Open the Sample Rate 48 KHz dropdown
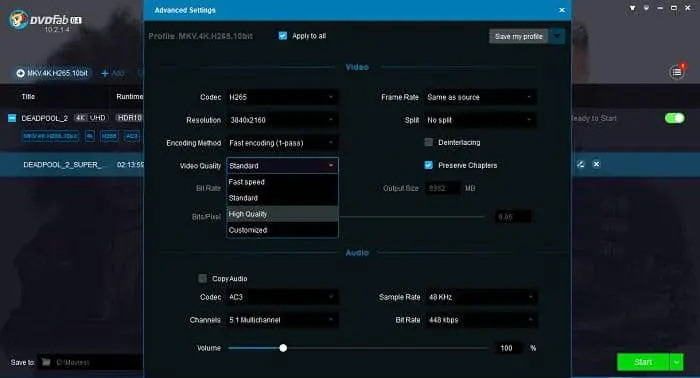This screenshot has width=700, height=378. [x=481, y=297]
